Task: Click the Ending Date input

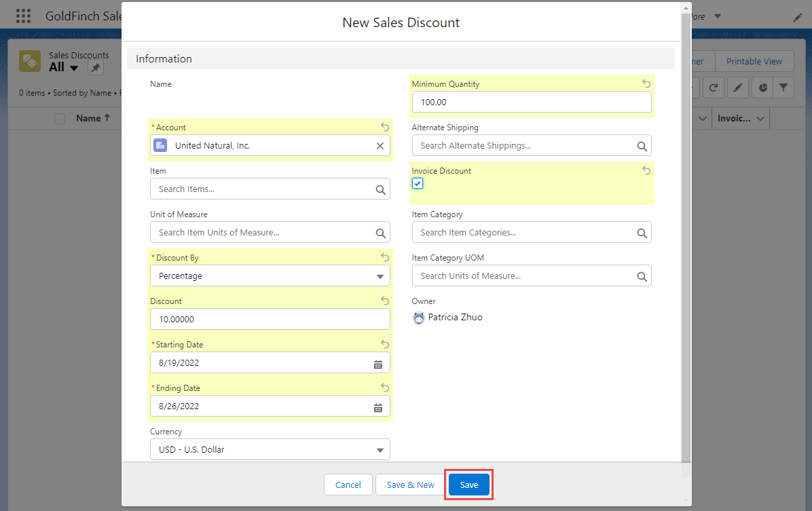Action: coord(270,406)
